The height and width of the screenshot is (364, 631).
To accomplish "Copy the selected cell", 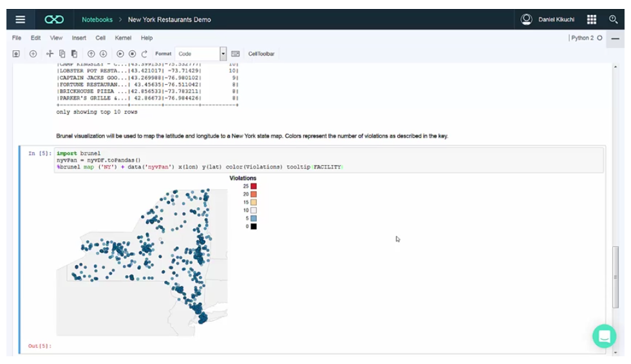I will [62, 54].
